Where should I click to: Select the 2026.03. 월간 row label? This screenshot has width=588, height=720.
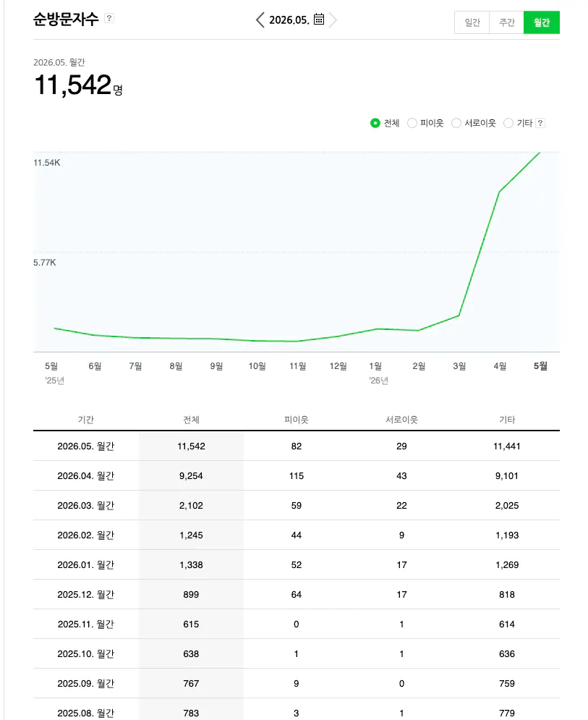(86, 506)
